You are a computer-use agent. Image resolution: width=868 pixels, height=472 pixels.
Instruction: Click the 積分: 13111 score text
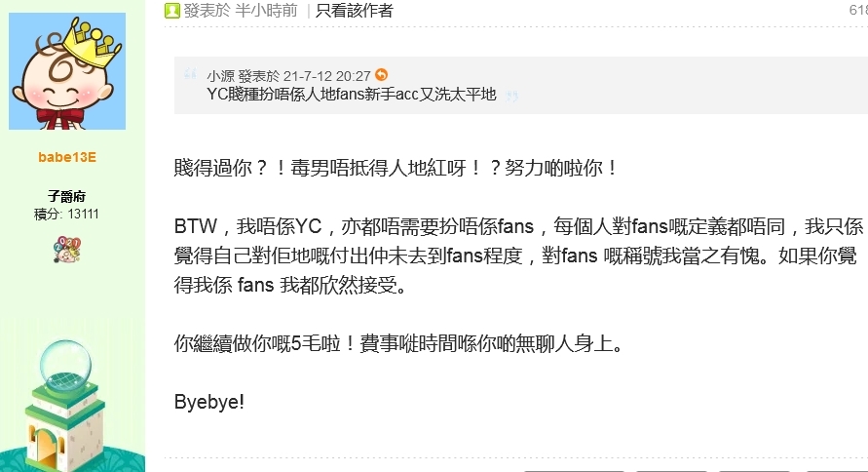66,214
